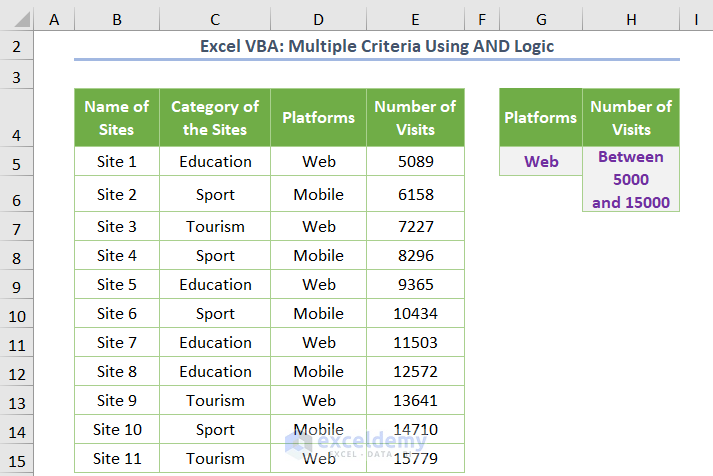Select row 10 header
Screen dimensions: 713x476
pos(19,315)
